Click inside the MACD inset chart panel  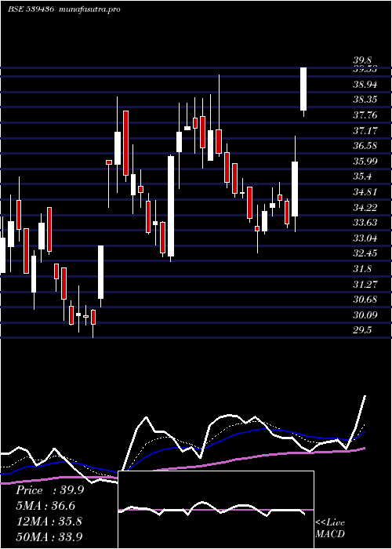click(x=216, y=510)
